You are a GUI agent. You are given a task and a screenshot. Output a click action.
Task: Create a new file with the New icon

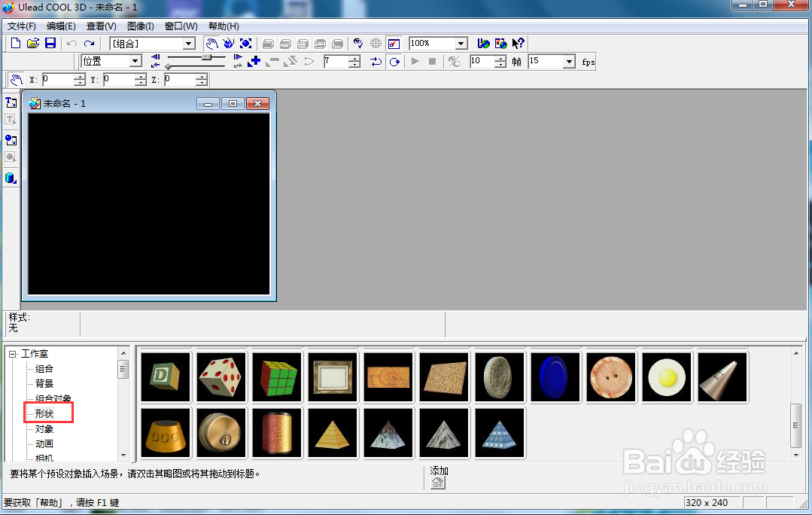click(16, 44)
